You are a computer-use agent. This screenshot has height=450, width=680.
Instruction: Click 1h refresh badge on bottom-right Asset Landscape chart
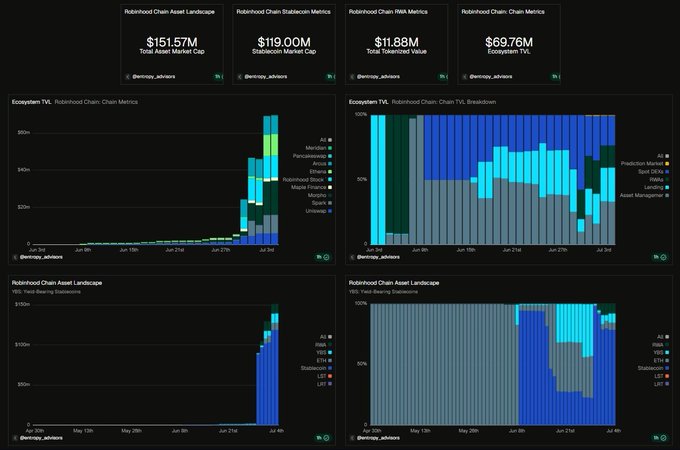pos(660,438)
